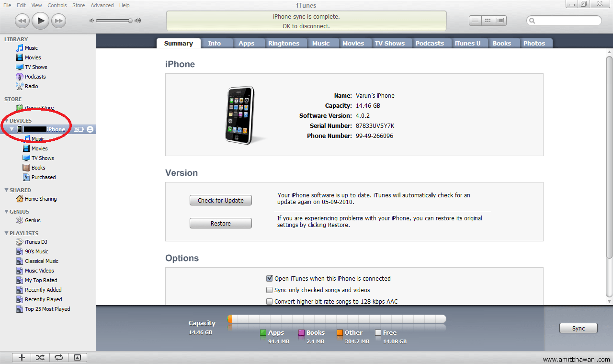
Task: Click the Restore button
Action: click(x=221, y=223)
